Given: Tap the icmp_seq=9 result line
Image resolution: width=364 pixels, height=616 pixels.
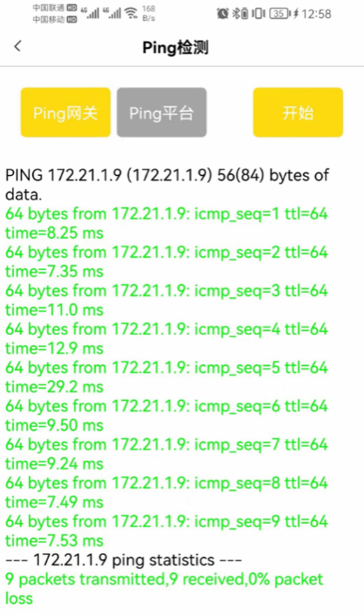Looking at the screenshot, I should 166,531.
